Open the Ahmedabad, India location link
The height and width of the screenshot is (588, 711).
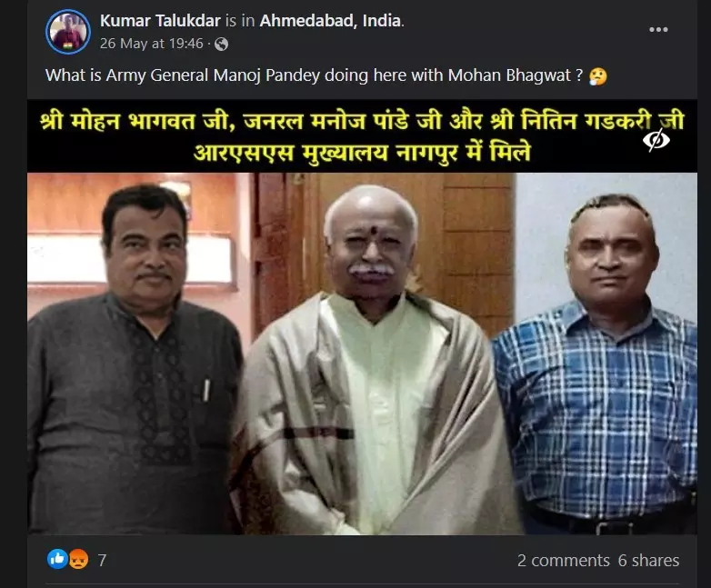330,21
